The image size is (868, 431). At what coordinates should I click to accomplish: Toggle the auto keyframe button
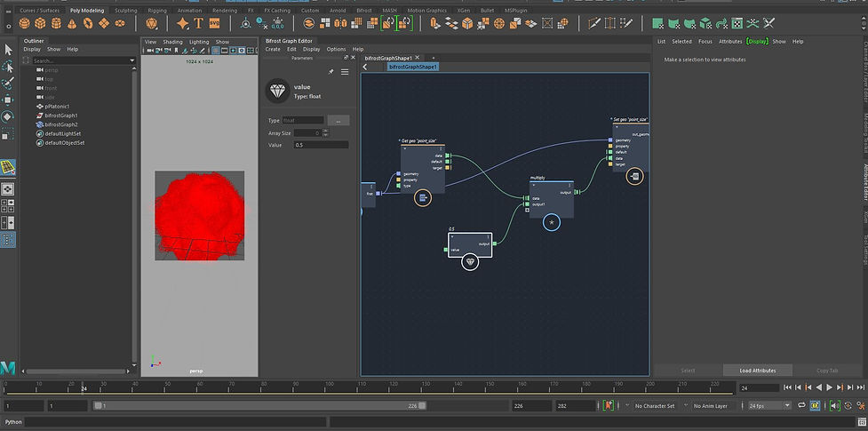pos(815,406)
